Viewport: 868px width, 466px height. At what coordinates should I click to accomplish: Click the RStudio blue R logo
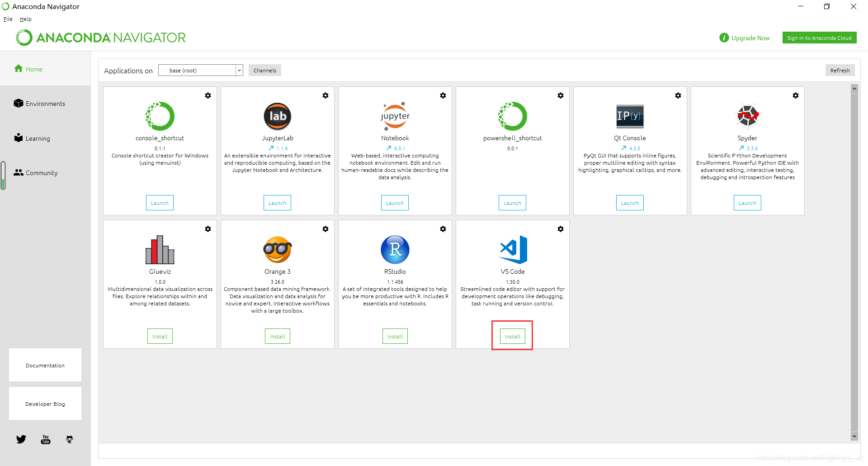tap(395, 250)
